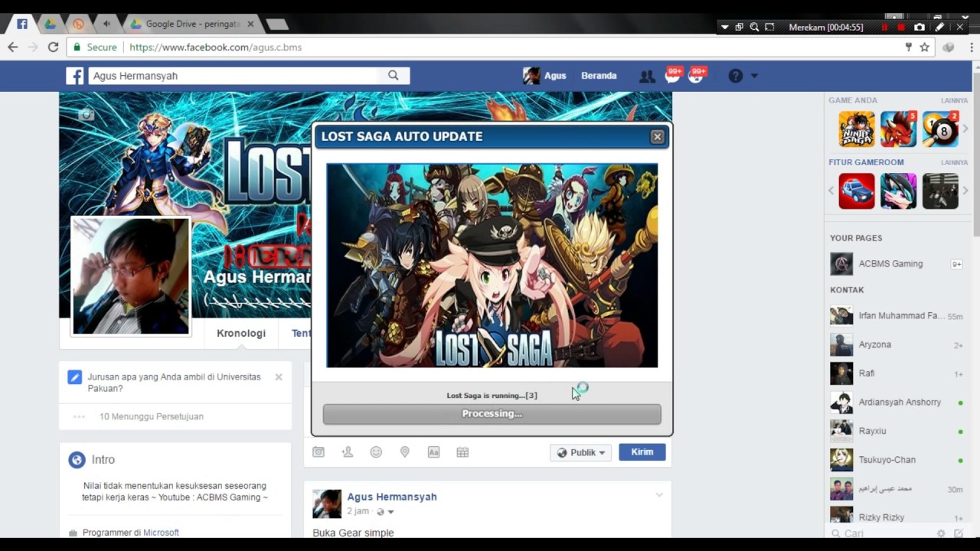Add photo to post via camera icon
The height and width of the screenshot is (551, 980).
(x=318, y=452)
